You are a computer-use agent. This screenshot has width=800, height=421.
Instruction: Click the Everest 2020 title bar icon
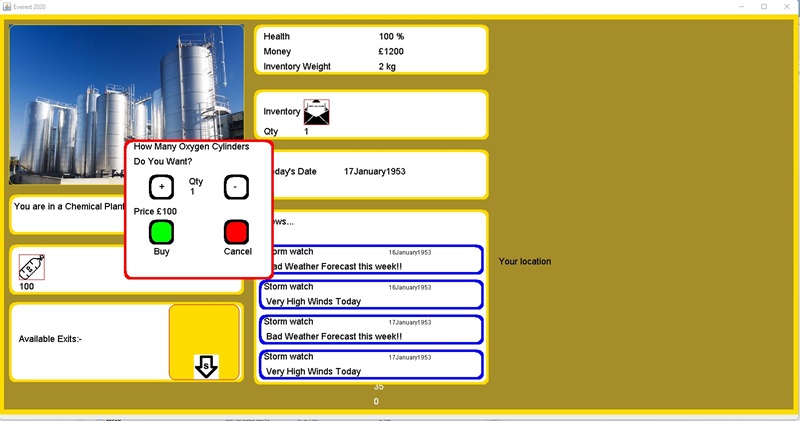(x=7, y=6)
